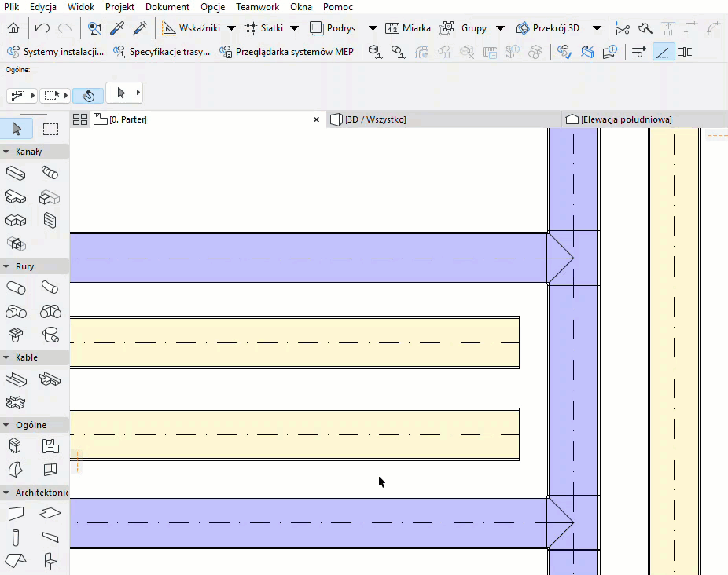Viewport: 728px width, 575px height.
Task: Toggle the highlighted line routing option
Action: click(x=664, y=52)
